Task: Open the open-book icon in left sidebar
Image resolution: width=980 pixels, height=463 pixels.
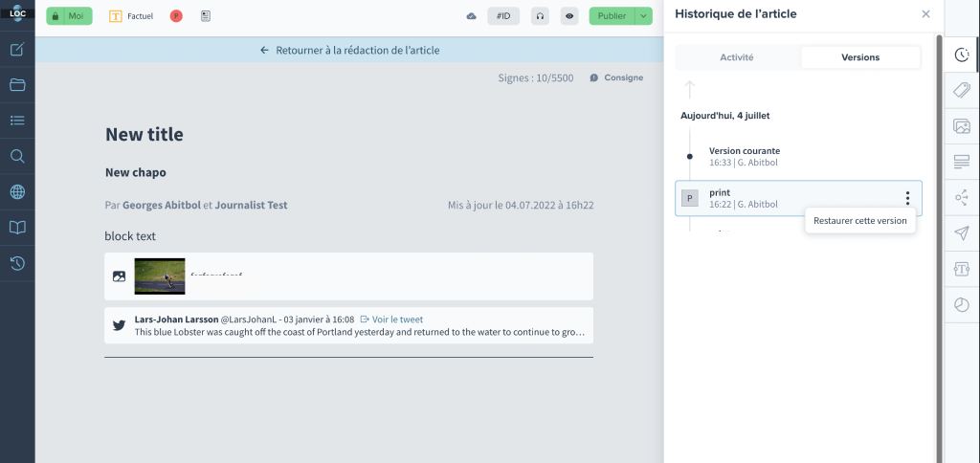Action: click(x=17, y=228)
